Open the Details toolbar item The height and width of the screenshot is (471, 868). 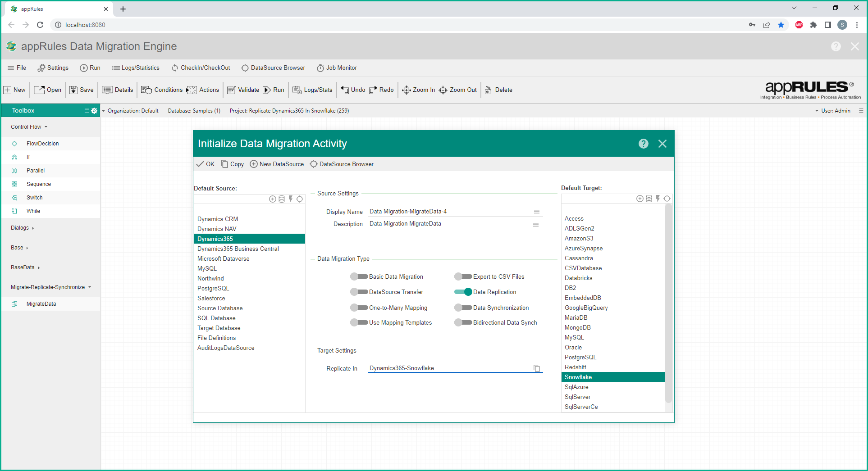click(x=118, y=90)
